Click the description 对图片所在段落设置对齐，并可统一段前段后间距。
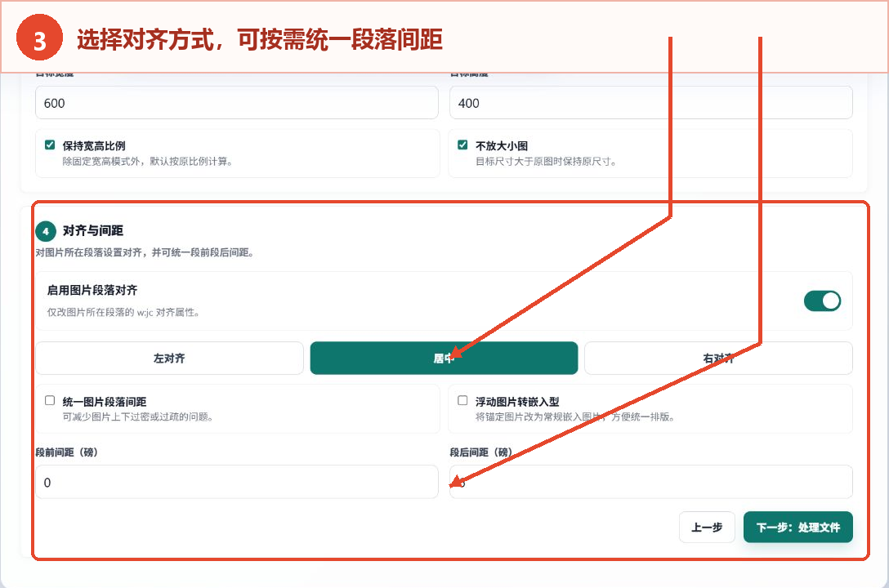This screenshot has height=588, width=889. 145,252
